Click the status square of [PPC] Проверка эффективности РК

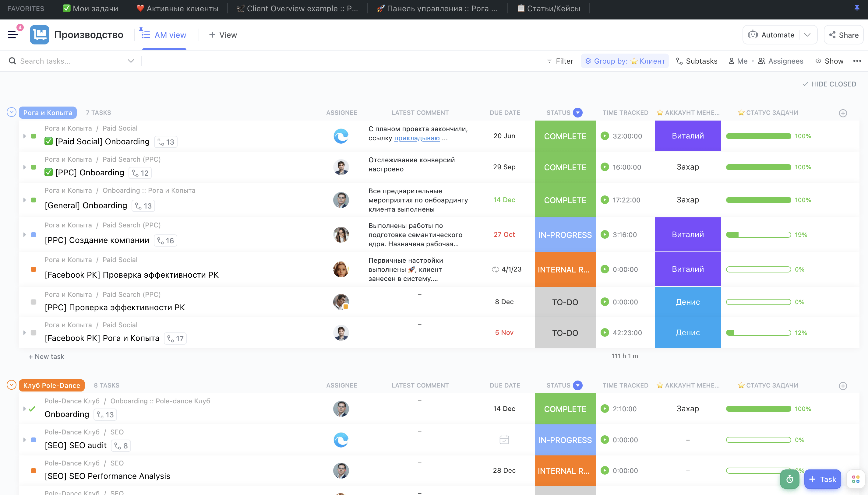33,302
